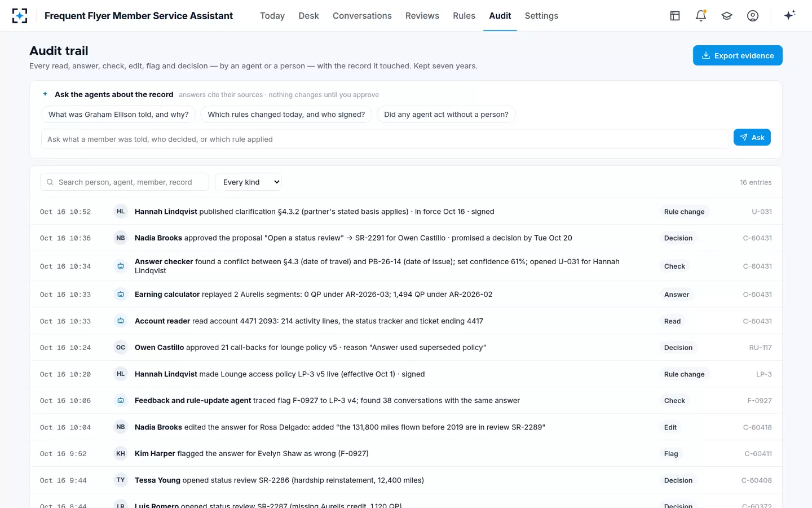Open the layout panel icon in header
This screenshot has width=812, height=508.
coord(675,16)
